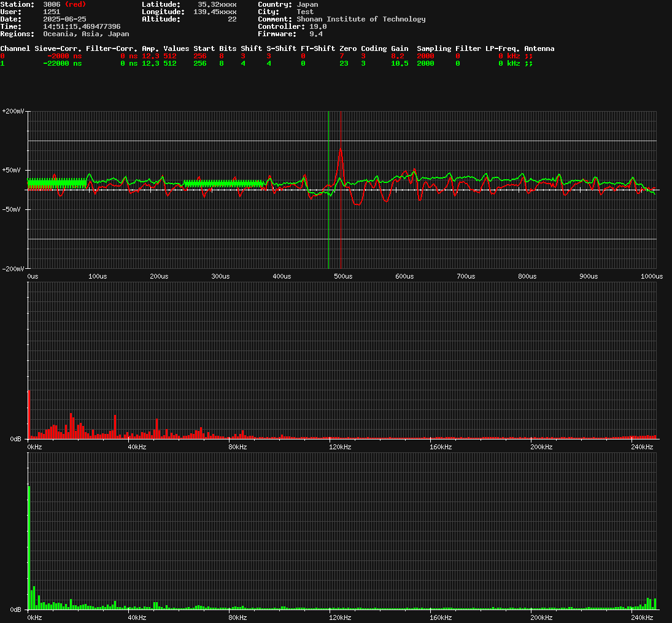Click the 500us time axis label
Image resolution: width=672 pixels, height=623 pixels.
point(343,276)
